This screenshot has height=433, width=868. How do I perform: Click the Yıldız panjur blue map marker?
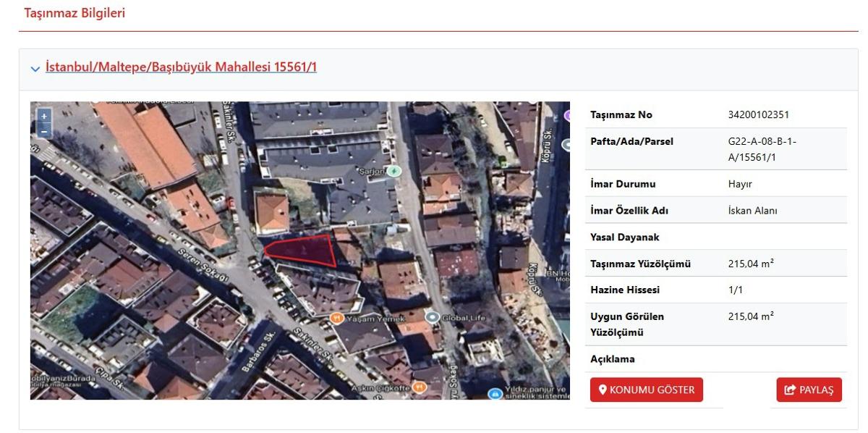click(x=495, y=393)
